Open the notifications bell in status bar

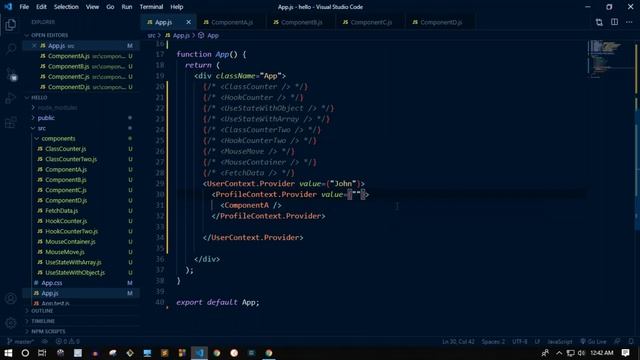pos(631,341)
